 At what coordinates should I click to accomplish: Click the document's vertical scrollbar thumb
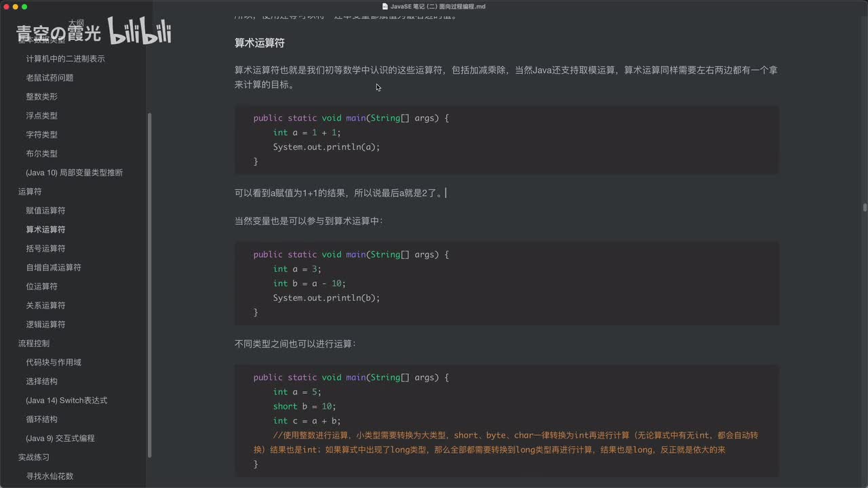pos(865,207)
